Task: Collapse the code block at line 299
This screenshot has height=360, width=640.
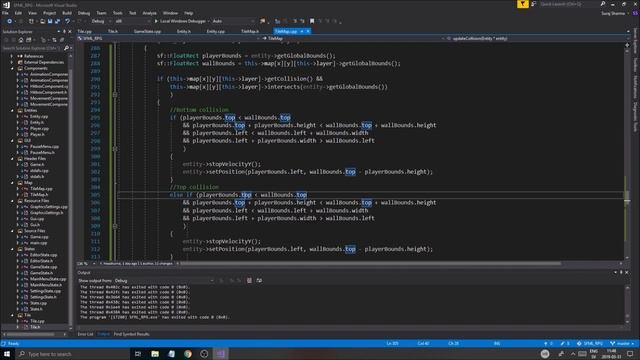Action: tap(115, 149)
